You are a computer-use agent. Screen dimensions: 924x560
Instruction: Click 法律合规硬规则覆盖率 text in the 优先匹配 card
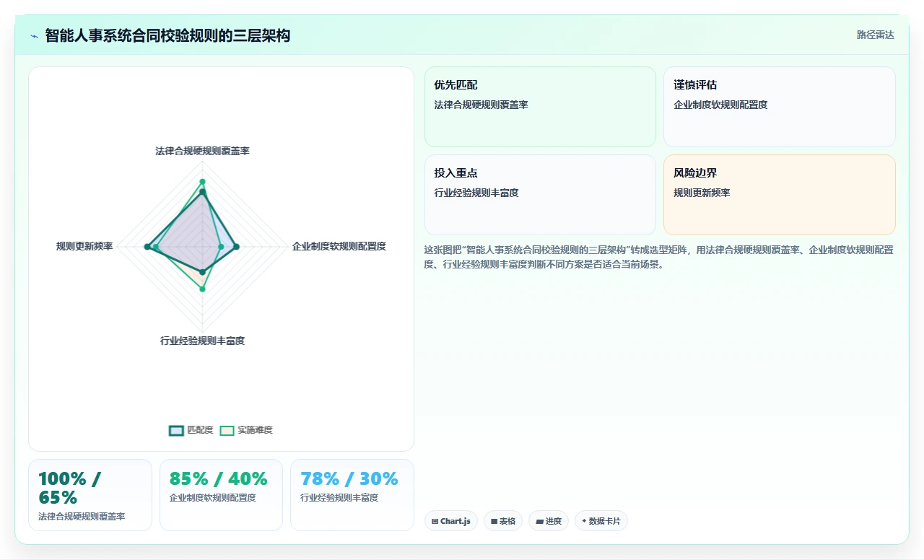tap(481, 105)
